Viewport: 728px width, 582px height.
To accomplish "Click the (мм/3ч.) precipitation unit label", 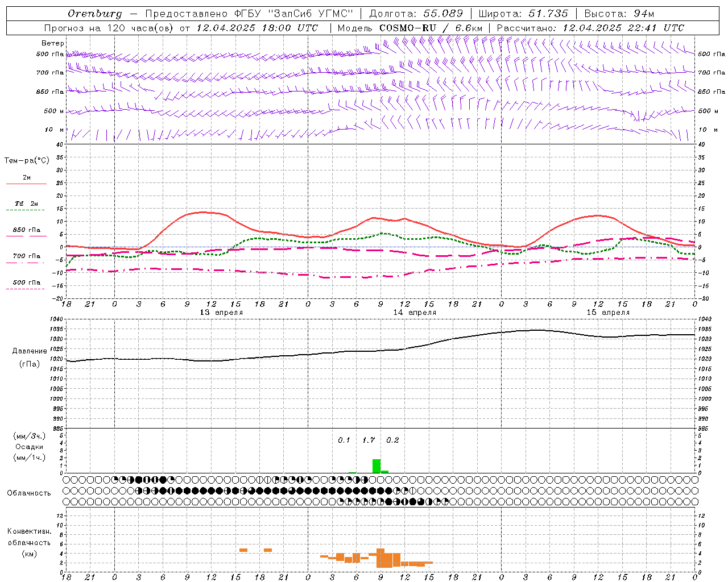I will point(30,436).
